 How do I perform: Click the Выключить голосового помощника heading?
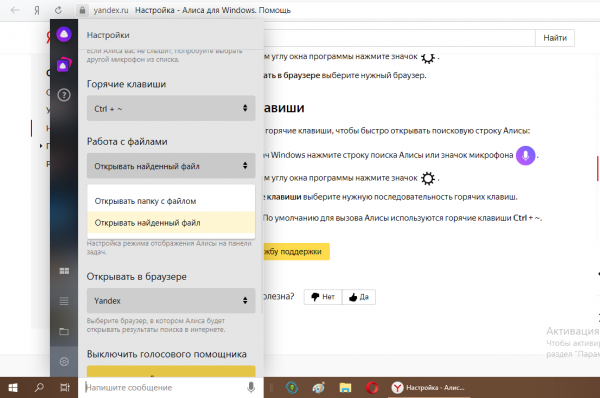pos(166,354)
